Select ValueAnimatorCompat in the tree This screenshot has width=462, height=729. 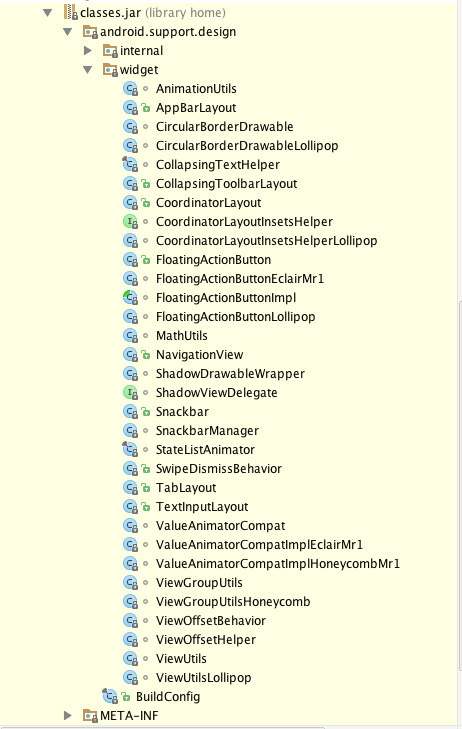pyautogui.click(x=220, y=526)
